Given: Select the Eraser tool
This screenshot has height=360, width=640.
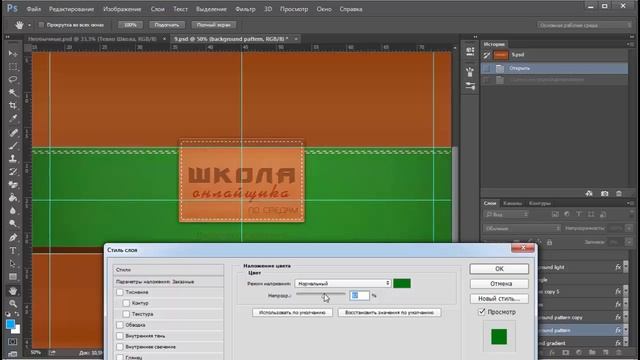Looking at the screenshot, I should 13,184.
